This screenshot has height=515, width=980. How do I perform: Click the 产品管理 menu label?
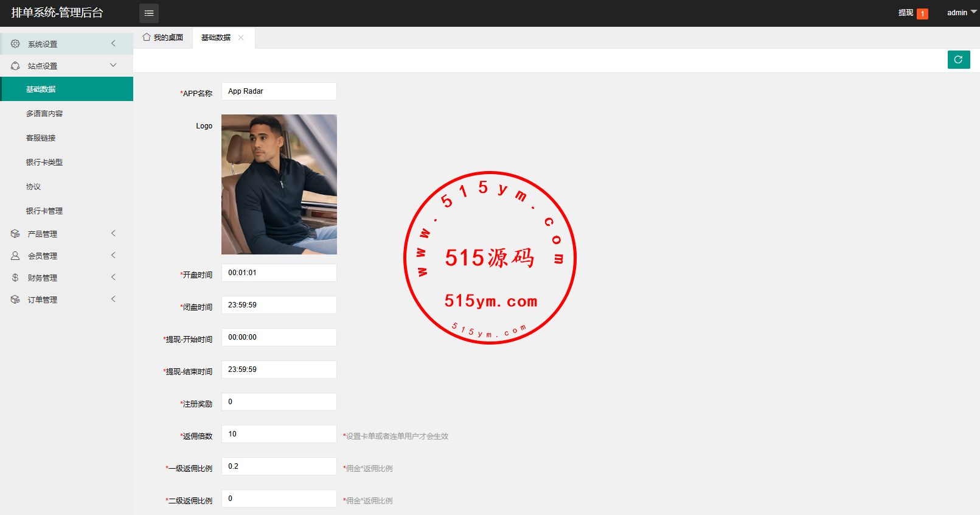[43, 234]
